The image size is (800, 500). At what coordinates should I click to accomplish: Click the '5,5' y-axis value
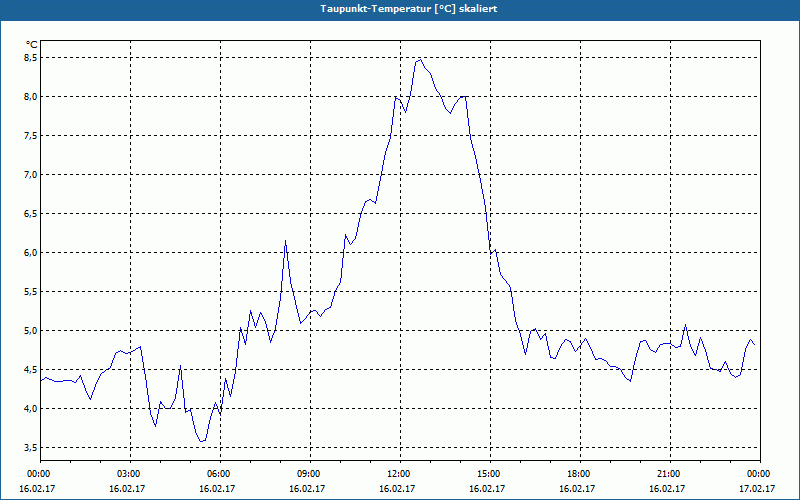click(31, 292)
